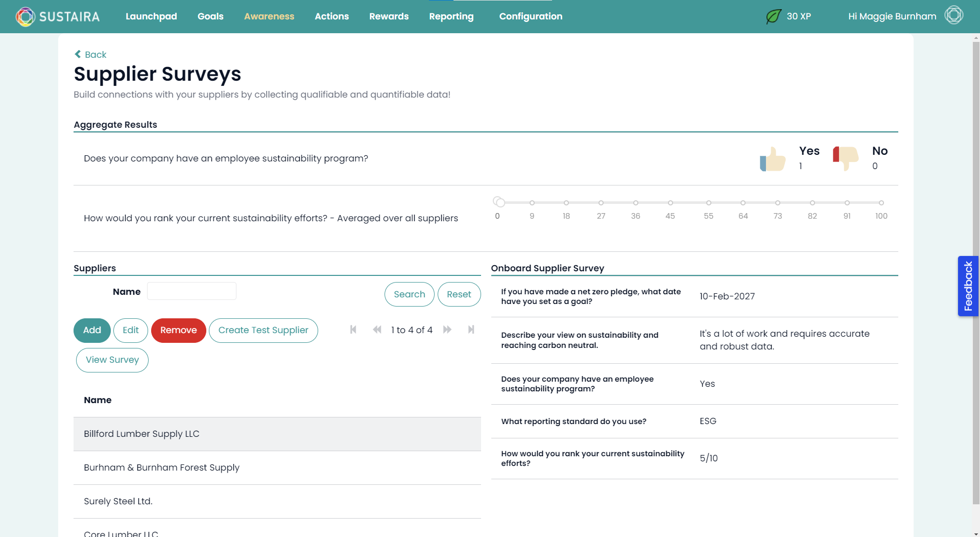Click 'Hi Maggie Burnham' greeting
The height and width of the screenshot is (537, 980).
click(892, 16)
